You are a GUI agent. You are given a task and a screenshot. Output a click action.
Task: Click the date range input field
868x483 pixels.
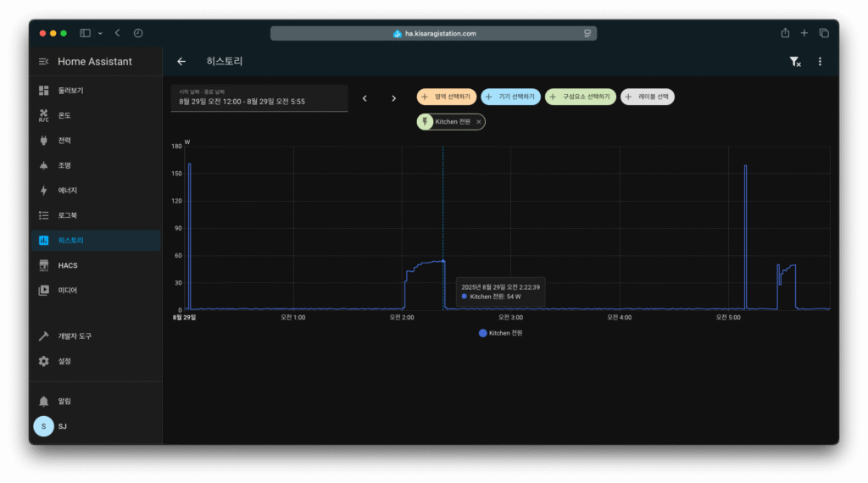pyautogui.click(x=259, y=98)
